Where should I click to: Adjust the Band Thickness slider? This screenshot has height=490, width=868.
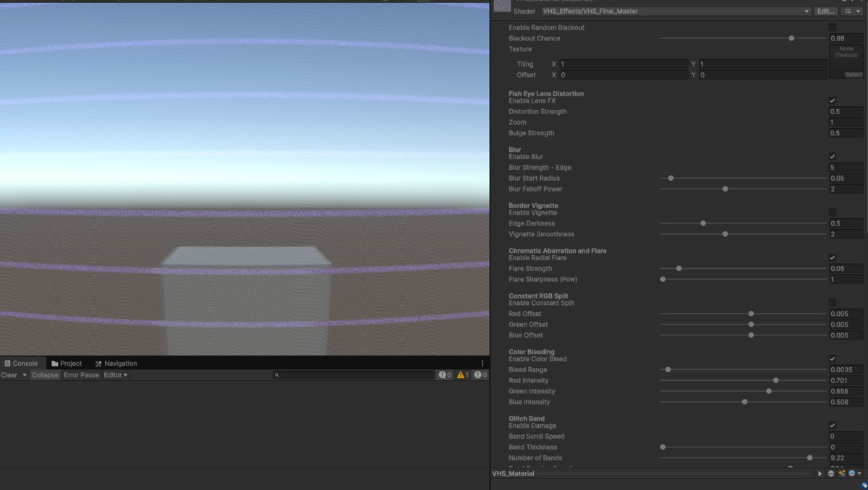743,447
